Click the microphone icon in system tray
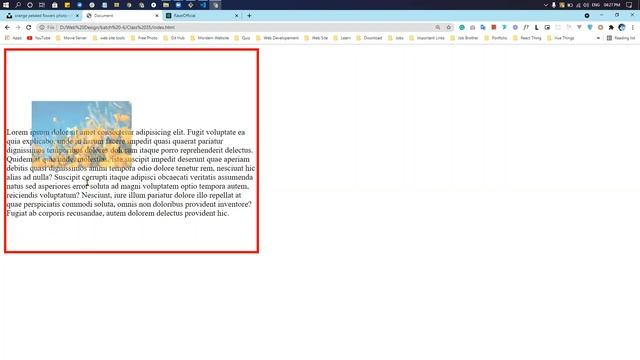Viewport: 640px width, 360px height. (553, 5)
